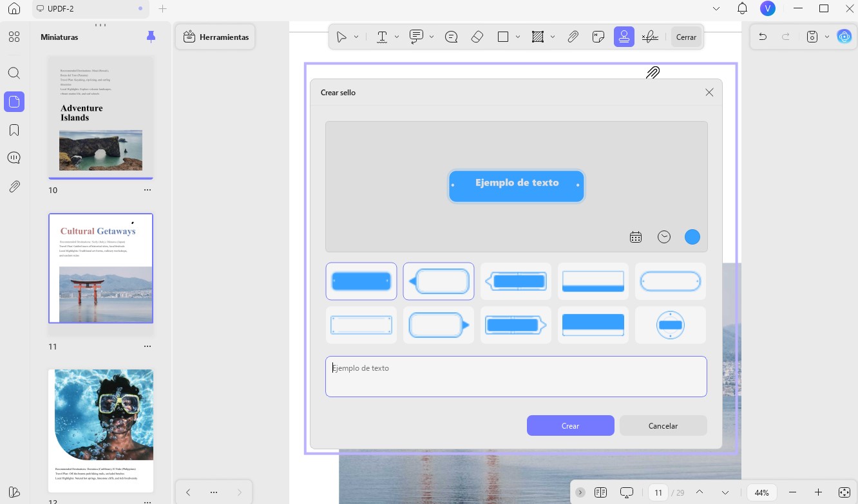Open the blue stamp color picker
The width and height of the screenshot is (858, 504).
[x=692, y=237]
